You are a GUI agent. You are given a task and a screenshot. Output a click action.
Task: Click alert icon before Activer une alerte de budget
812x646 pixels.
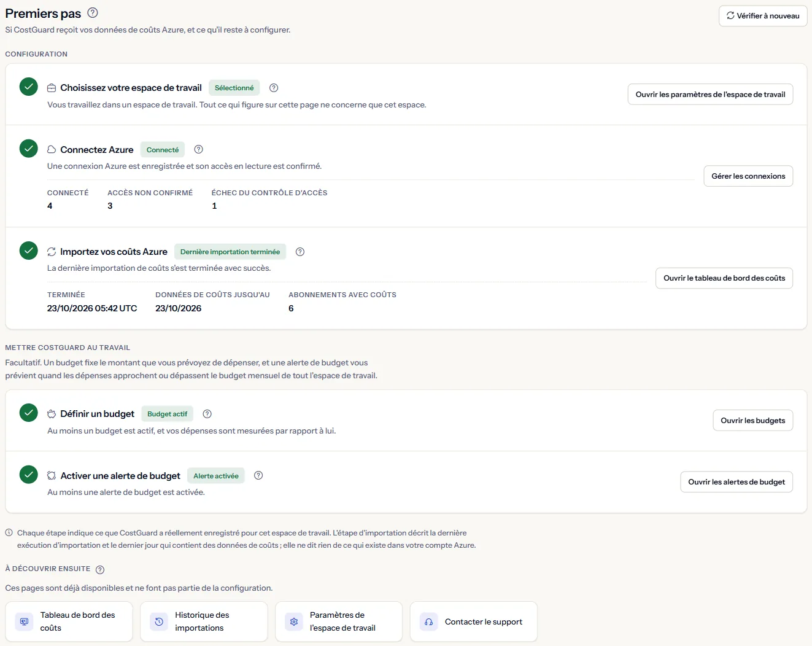(52, 475)
